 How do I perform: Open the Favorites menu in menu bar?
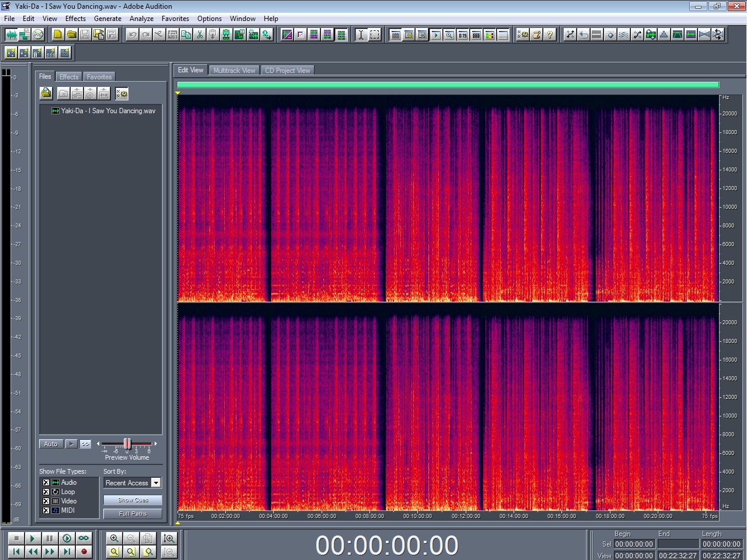click(x=175, y=19)
